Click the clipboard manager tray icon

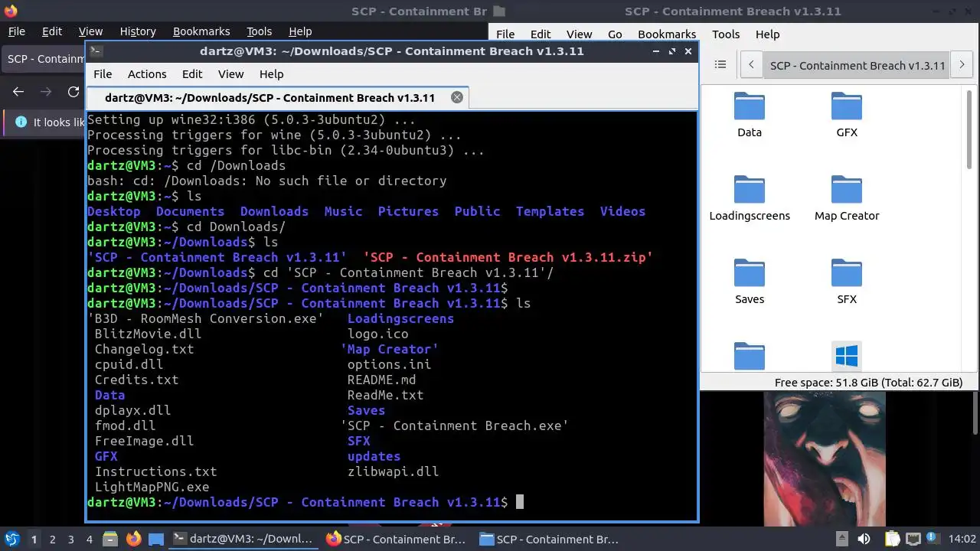(891, 539)
